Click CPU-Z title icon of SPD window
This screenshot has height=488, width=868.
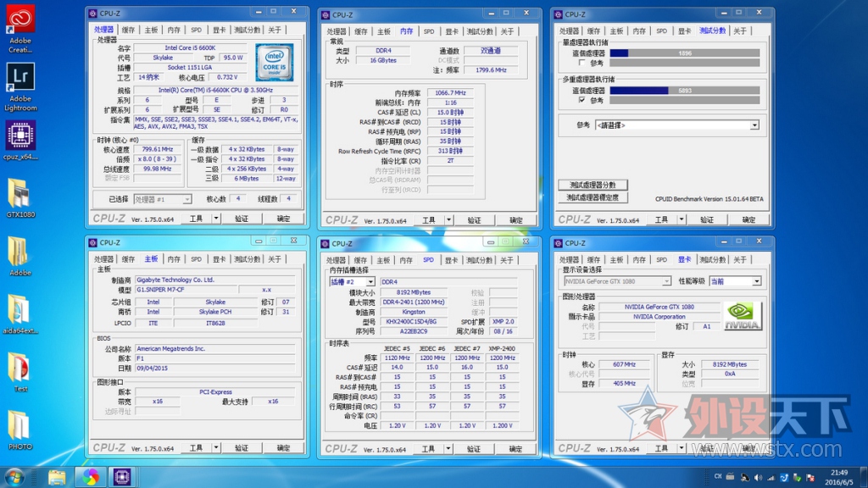click(x=325, y=243)
